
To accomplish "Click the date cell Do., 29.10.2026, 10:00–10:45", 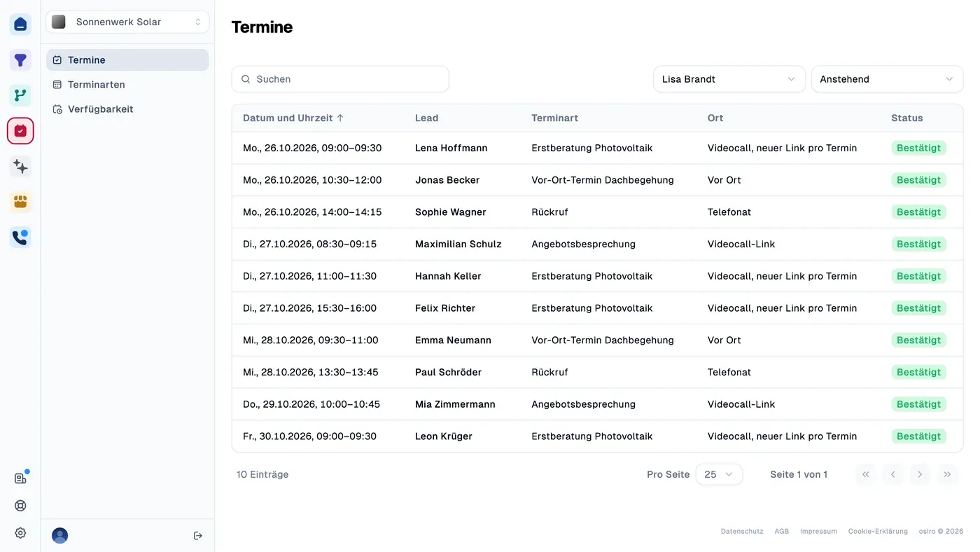I will pyautogui.click(x=311, y=404).
